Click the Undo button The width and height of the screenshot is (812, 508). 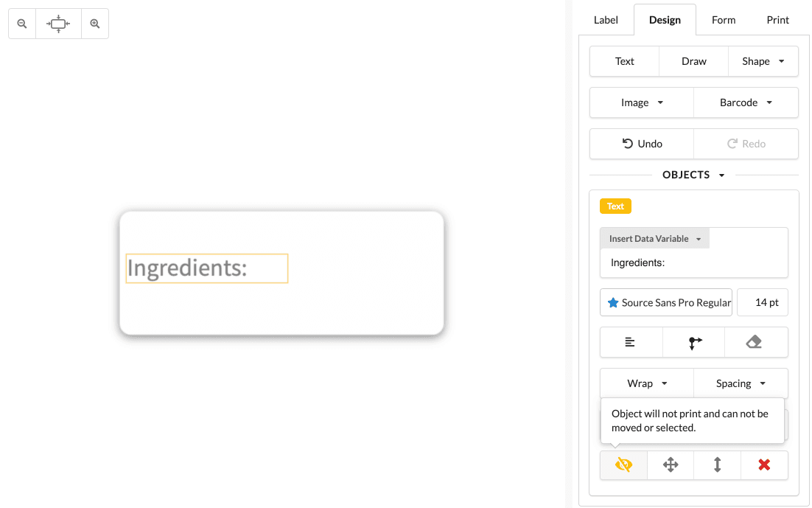point(642,144)
